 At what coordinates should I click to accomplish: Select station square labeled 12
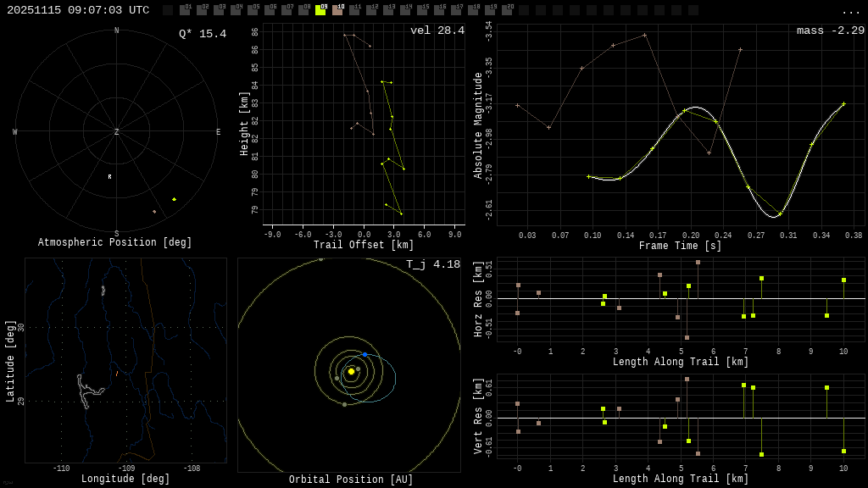click(x=371, y=10)
